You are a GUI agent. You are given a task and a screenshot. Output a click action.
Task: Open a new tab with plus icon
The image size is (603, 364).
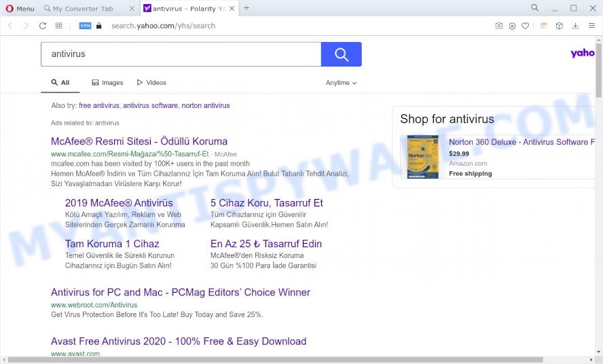coord(246,8)
